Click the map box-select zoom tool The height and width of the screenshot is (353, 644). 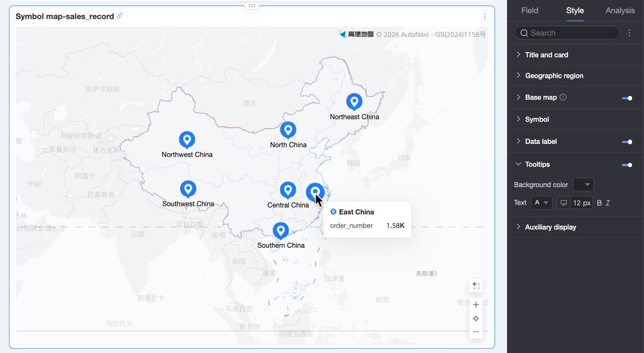point(476,286)
